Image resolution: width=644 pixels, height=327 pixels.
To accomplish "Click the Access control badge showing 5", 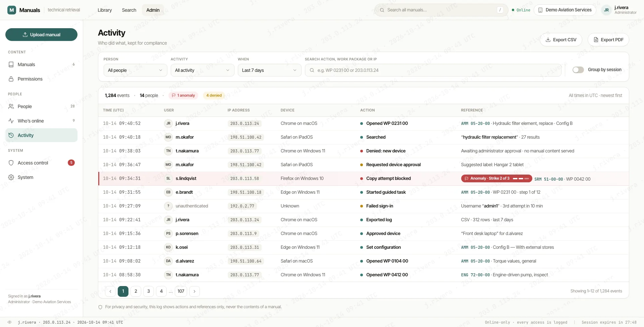I will pos(71,163).
